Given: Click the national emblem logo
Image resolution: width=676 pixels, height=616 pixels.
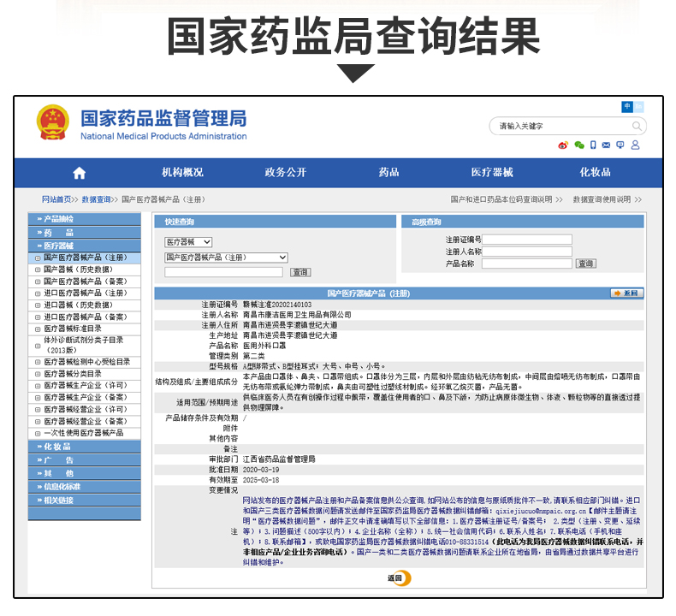Looking at the screenshot, I should 52,122.
